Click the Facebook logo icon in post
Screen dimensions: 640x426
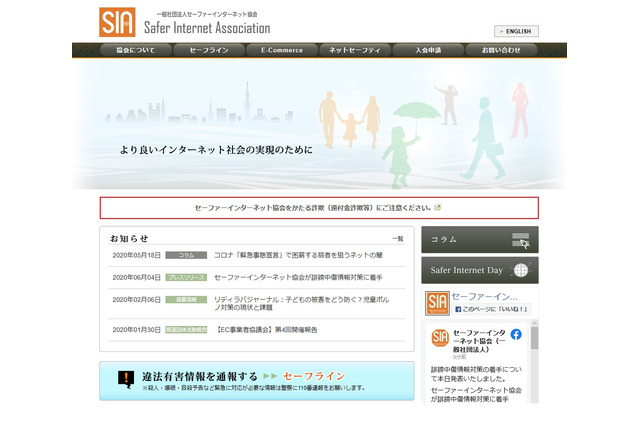[x=516, y=335]
